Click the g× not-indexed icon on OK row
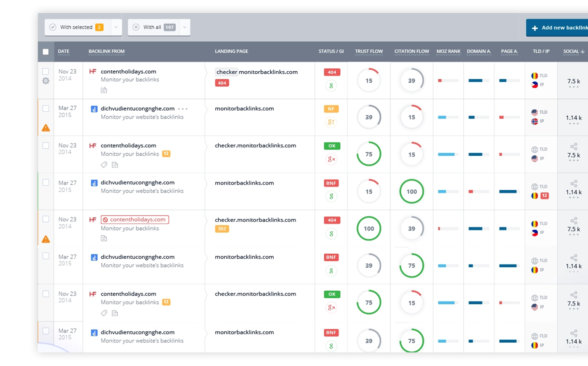 click(331, 159)
